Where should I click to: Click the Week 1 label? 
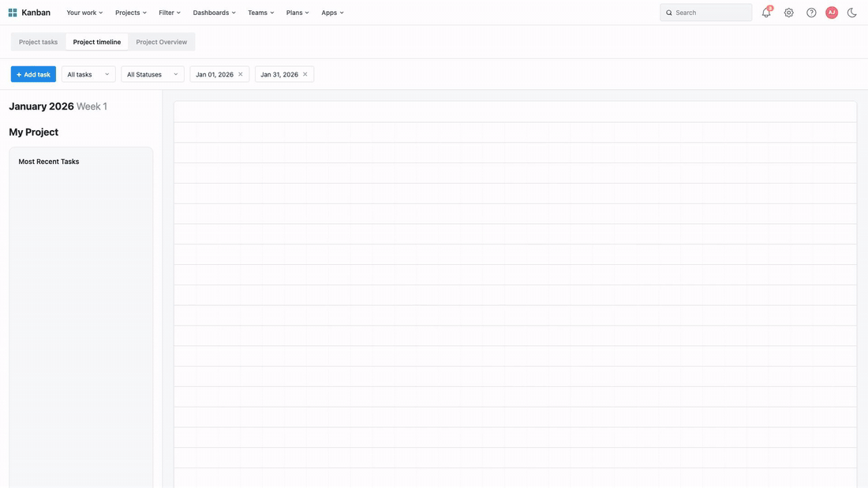click(92, 106)
